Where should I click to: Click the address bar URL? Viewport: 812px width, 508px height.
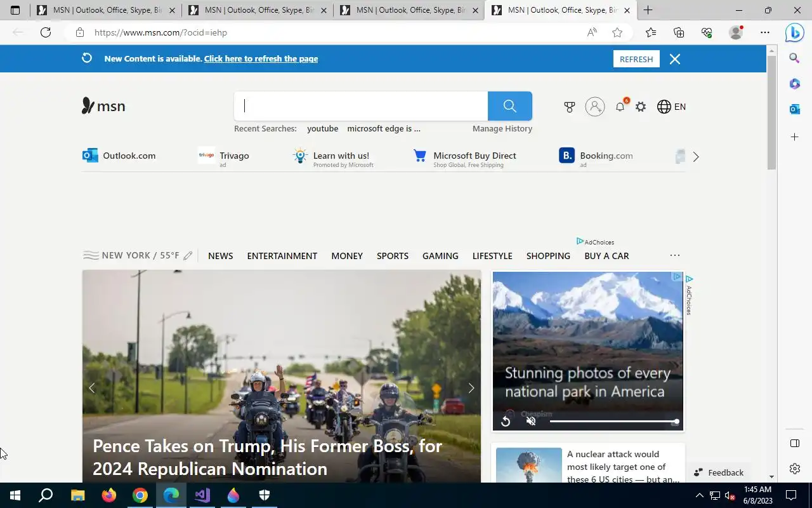pyautogui.click(x=160, y=32)
